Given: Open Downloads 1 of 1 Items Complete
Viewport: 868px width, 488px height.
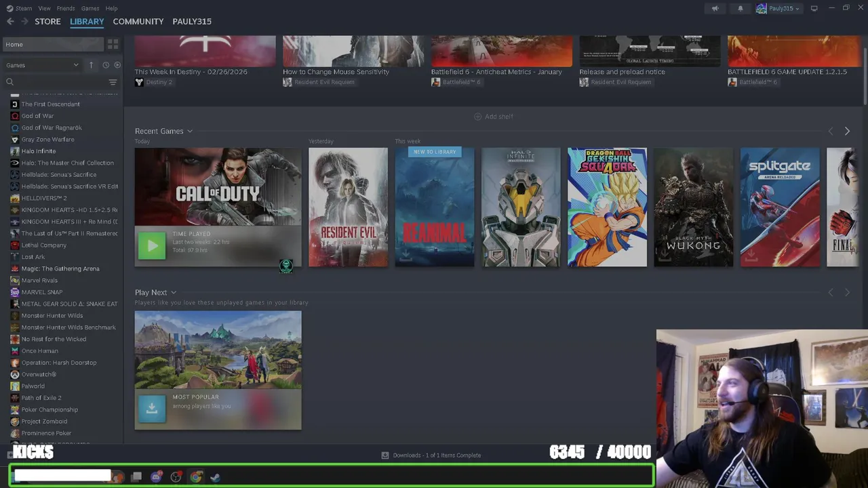Looking at the screenshot, I should point(437,455).
